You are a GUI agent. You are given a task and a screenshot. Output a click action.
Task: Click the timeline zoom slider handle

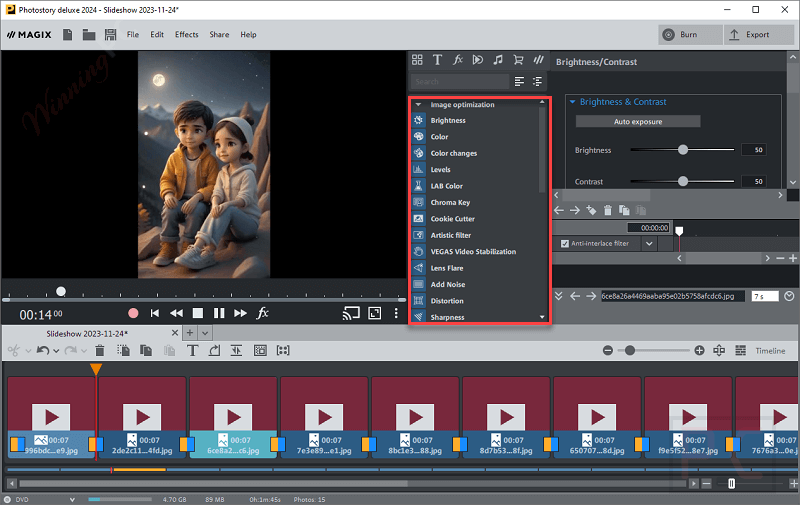[x=630, y=350]
